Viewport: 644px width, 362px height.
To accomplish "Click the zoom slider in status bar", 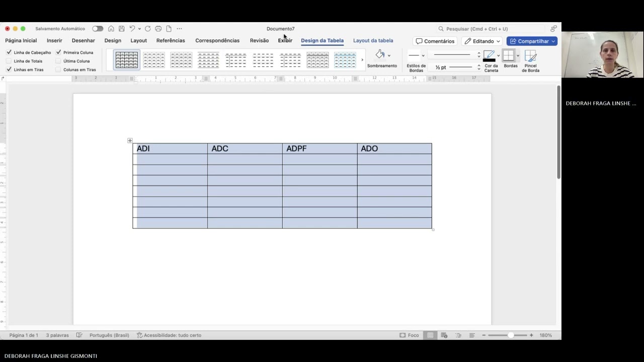I will 507,335.
